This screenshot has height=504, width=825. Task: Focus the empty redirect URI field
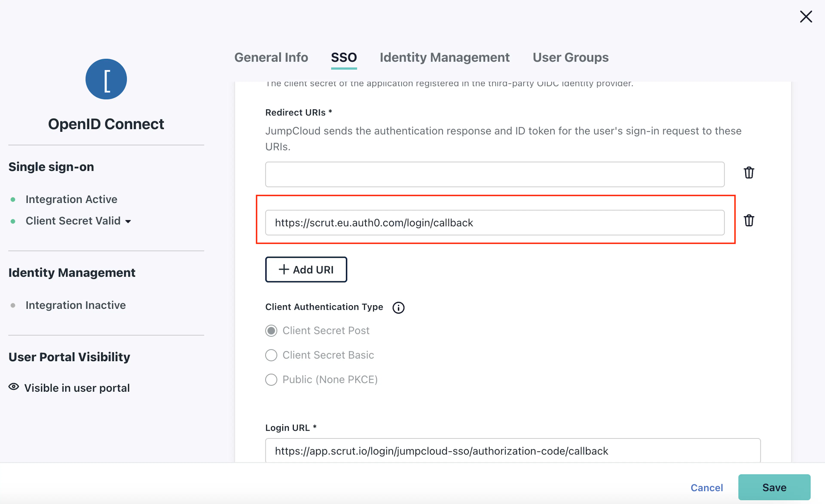click(495, 174)
